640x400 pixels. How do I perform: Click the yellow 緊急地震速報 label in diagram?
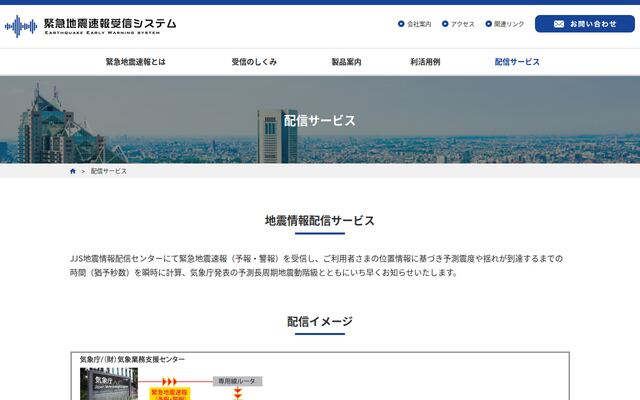click(x=169, y=393)
